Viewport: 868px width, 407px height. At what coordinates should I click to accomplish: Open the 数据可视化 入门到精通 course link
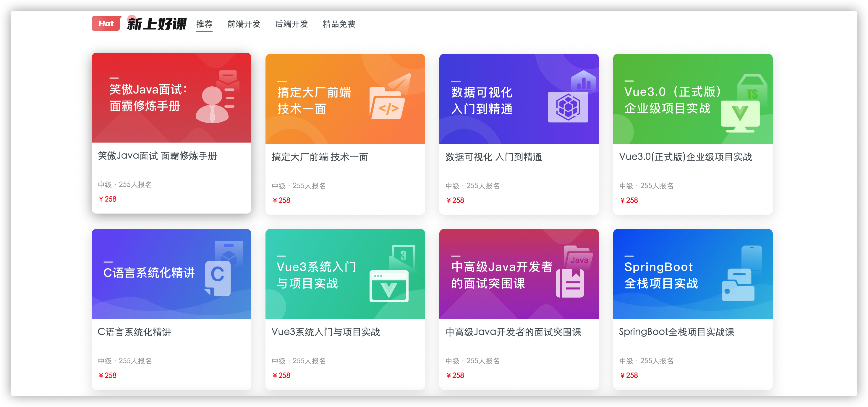[494, 157]
